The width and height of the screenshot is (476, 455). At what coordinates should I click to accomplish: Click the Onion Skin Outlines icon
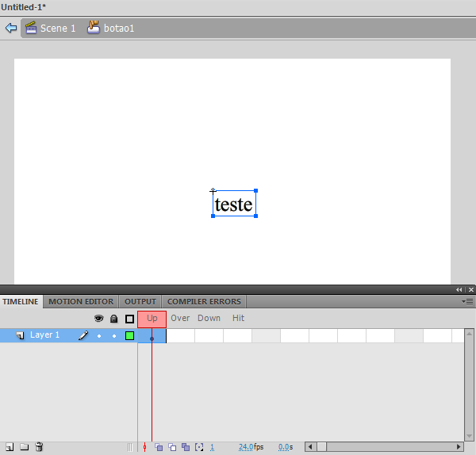tap(172, 447)
